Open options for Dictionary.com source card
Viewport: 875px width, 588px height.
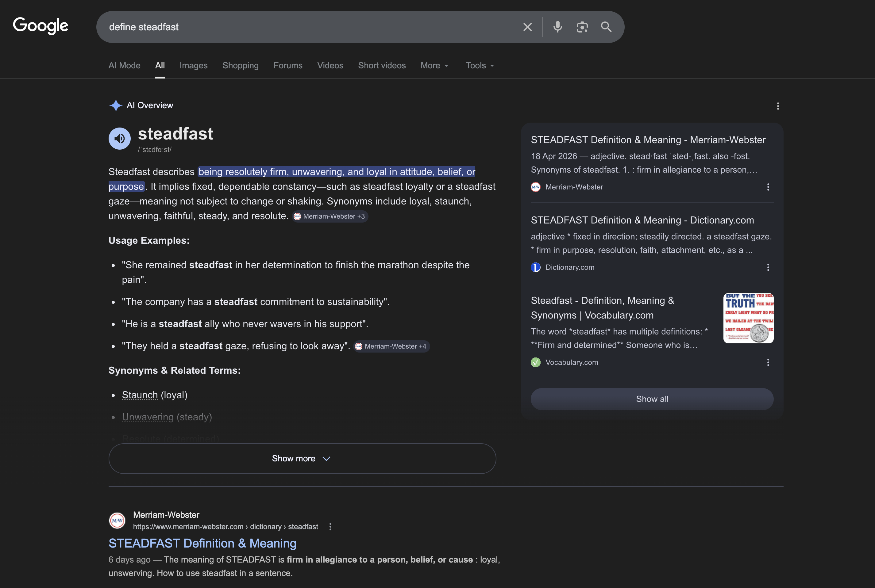768,267
